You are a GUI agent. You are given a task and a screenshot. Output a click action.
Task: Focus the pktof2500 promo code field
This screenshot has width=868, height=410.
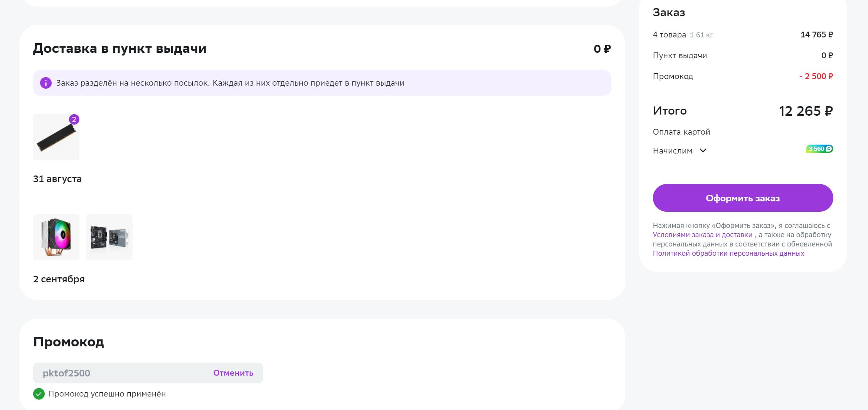(123, 373)
